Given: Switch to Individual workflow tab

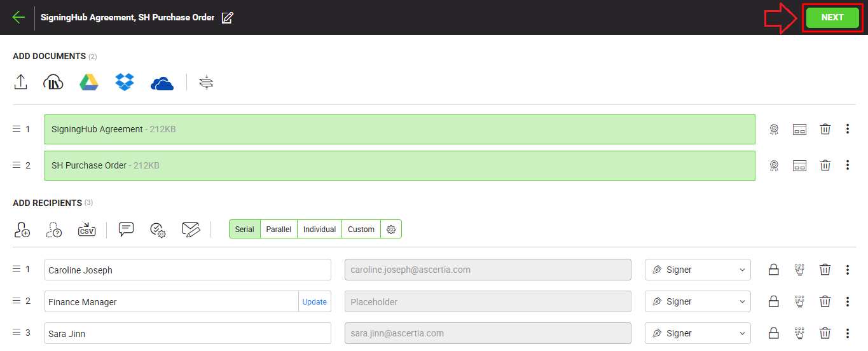Looking at the screenshot, I should click(x=319, y=230).
